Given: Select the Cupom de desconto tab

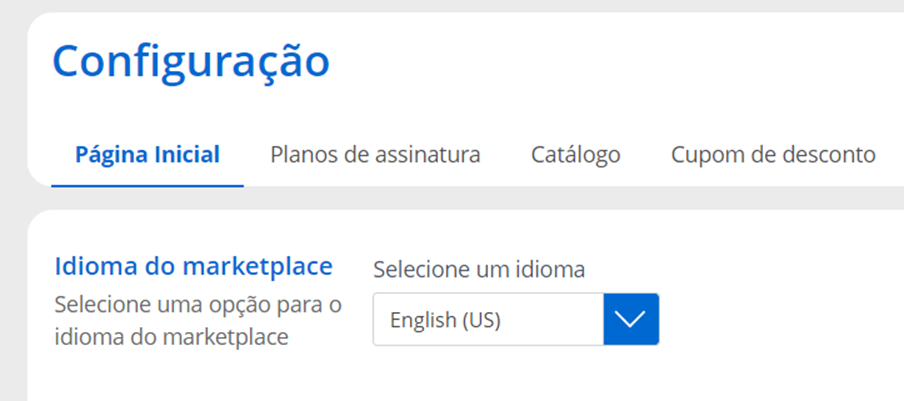Looking at the screenshot, I should pyautogui.click(x=773, y=155).
